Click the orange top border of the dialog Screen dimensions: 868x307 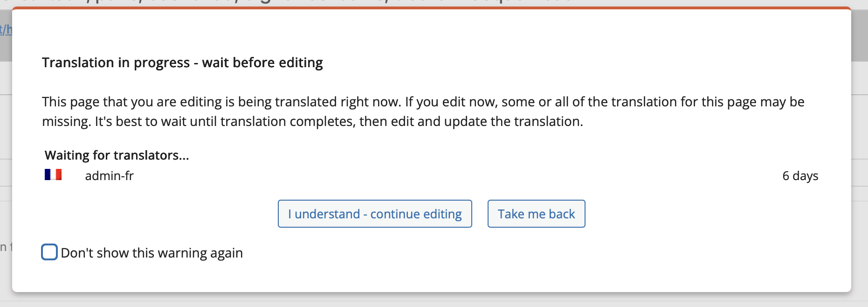pos(432,8)
